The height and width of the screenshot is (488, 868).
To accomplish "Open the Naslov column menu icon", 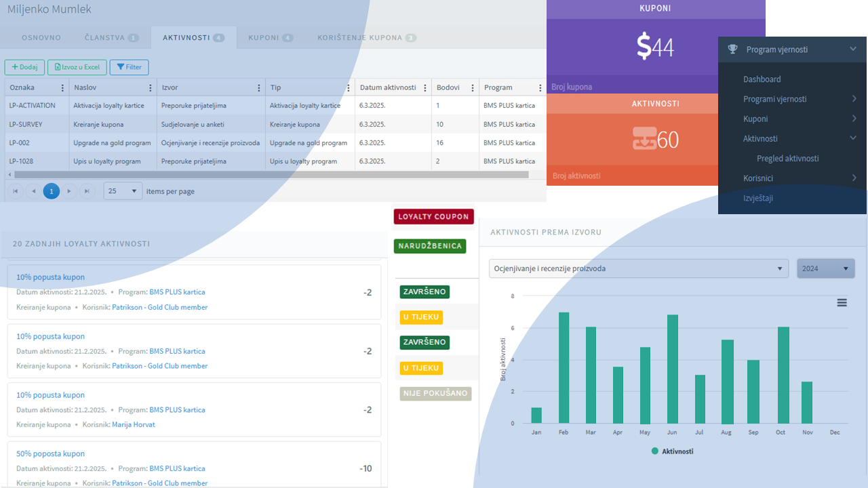I will pyautogui.click(x=151, y=87).
